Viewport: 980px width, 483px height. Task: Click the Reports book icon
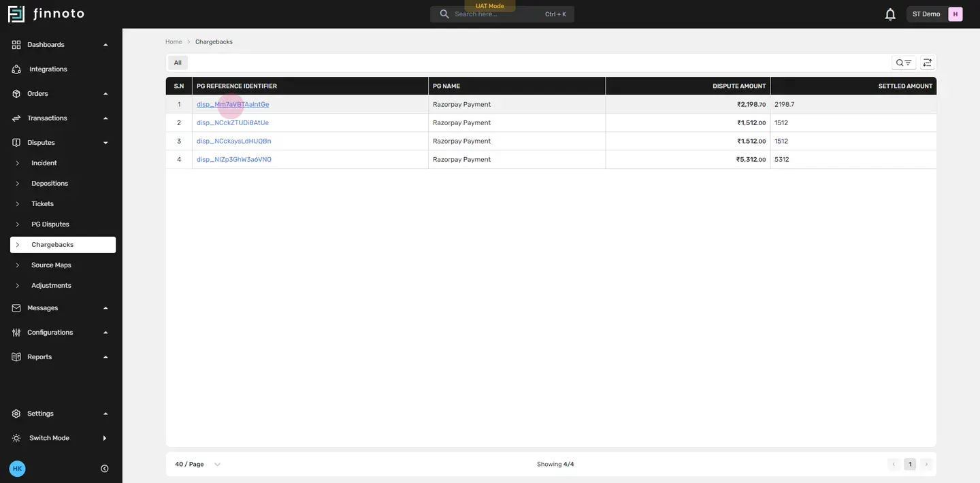click(x=16, y=357)
